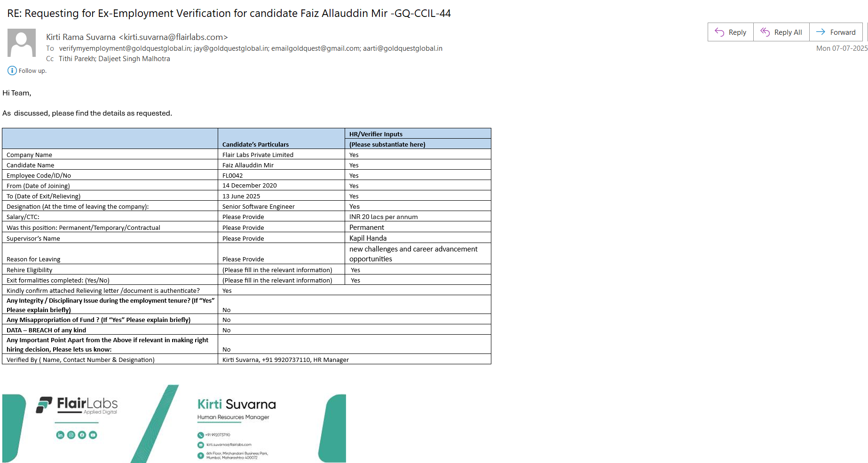Click the 'HR/Verifier Inputs' column header
868x463 pixels.
pos(376,134)
